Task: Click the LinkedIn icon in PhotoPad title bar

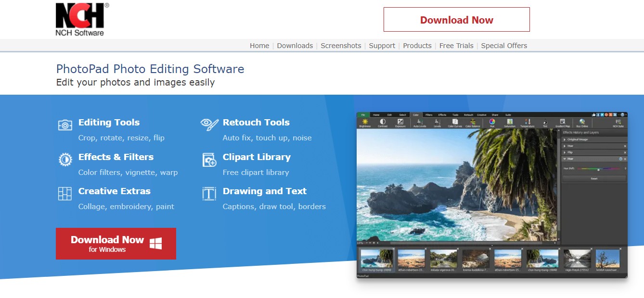Action: click(615, 115)
